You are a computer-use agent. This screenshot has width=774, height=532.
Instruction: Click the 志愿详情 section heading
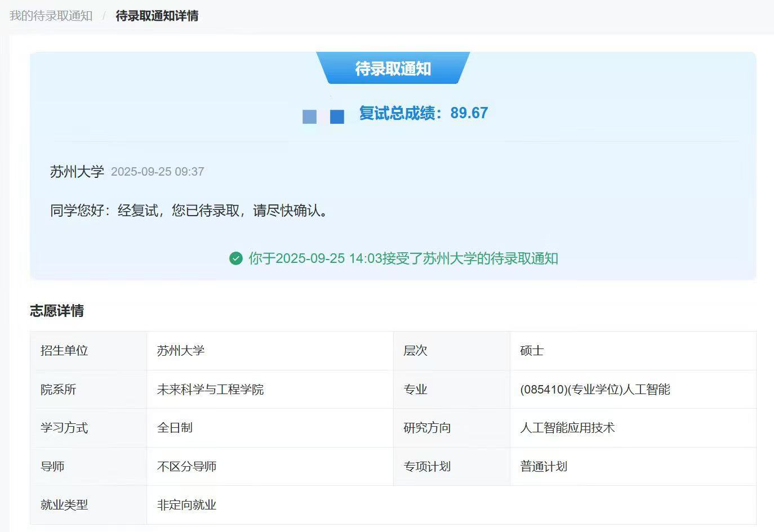[57, 311]
